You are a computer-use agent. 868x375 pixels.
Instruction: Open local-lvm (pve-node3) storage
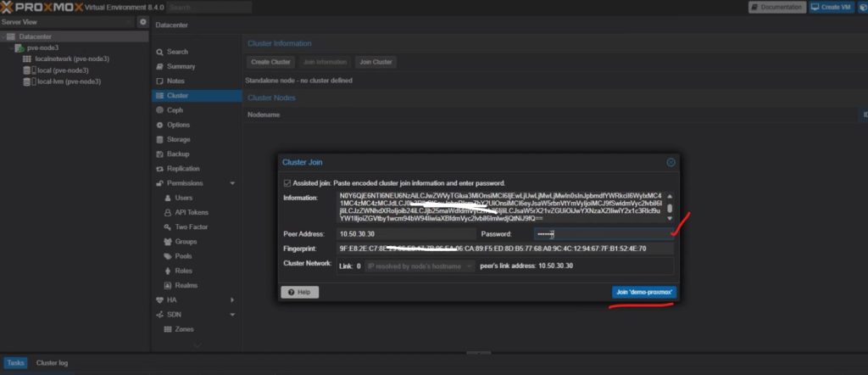(69, 81)
